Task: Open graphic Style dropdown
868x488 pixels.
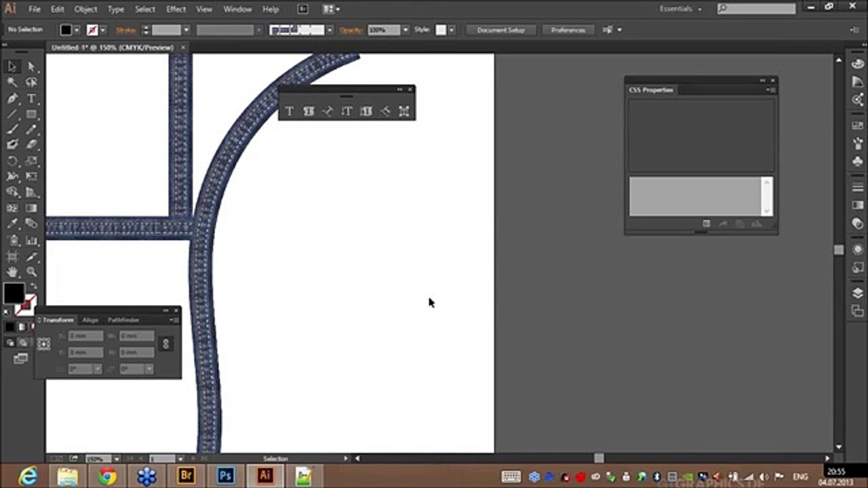Action: pos(452,30)
